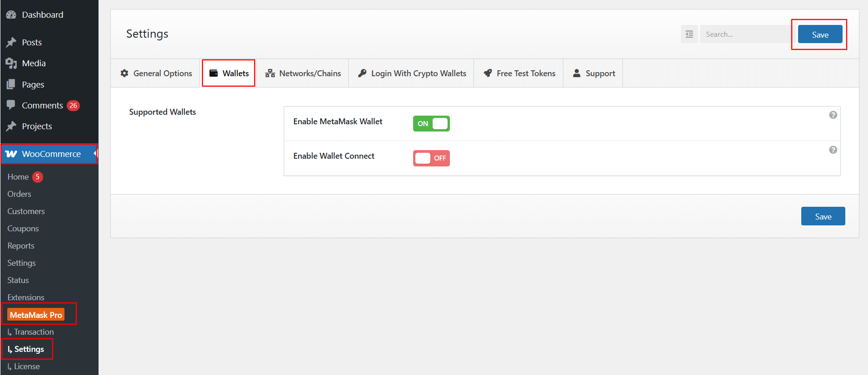The image size is (868, 375).
Task: Click the rocket icon for Test Tokens
Action: [x=488, y=73]
